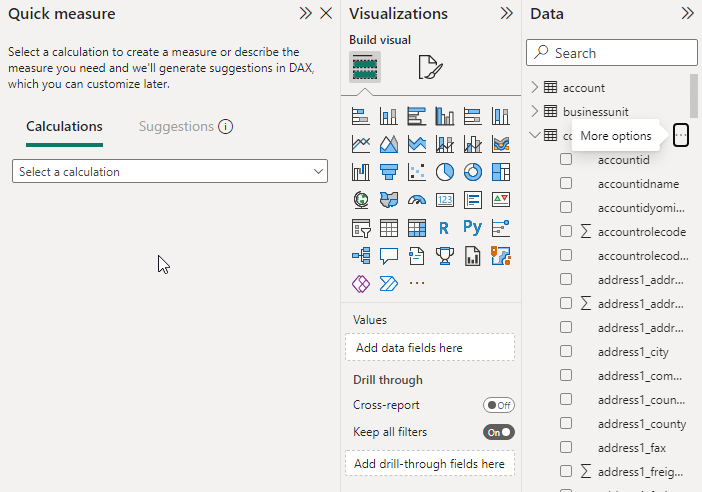The image size is (702, 492).
Task: Insert a Pie chart visual
Action: point(445,172)
